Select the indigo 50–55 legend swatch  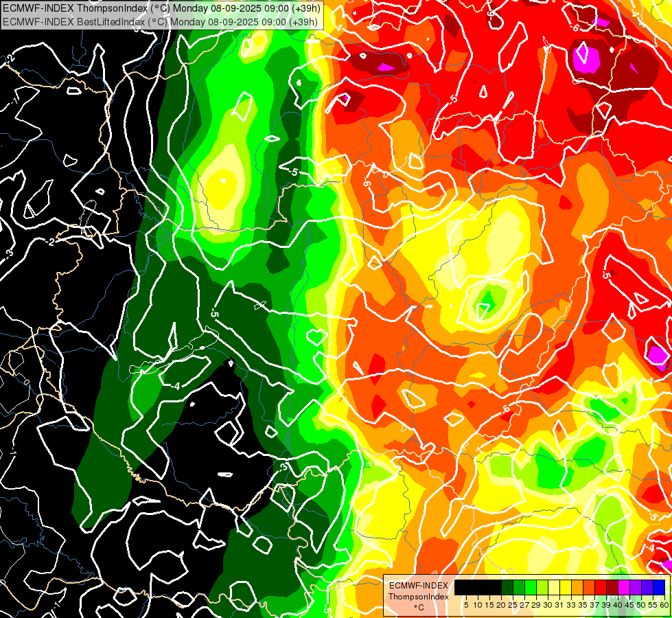[x=647, y=588]
